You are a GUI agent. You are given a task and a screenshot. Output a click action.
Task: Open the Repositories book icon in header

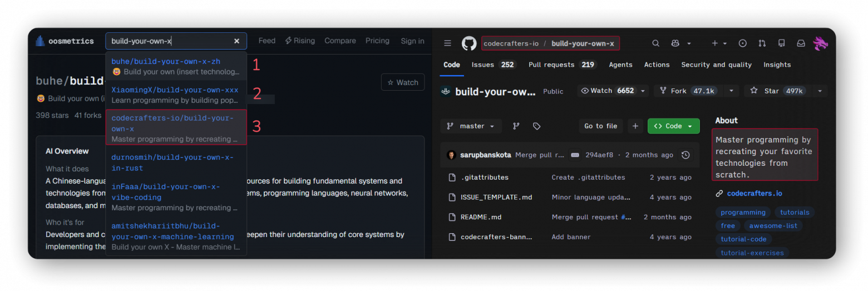point(781,43)
